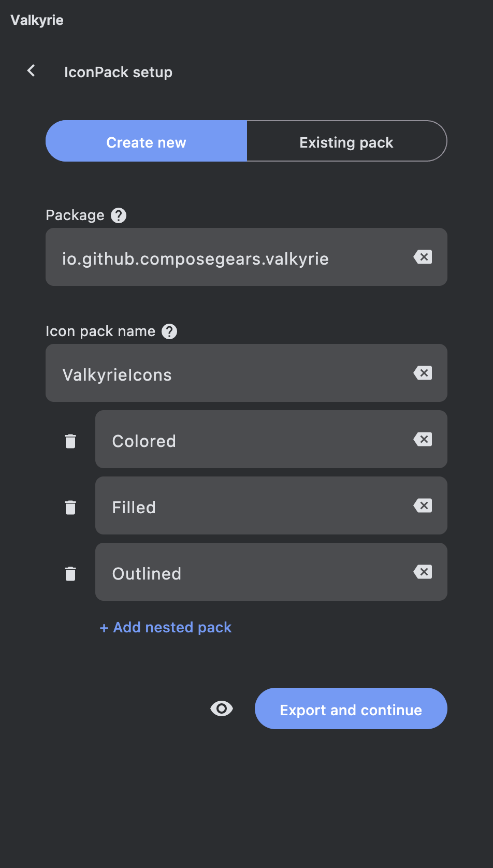The height and width of the screenshot is (868, 493).
Task: Delete the Filled nested pack
Action: (x=70, y=507)
